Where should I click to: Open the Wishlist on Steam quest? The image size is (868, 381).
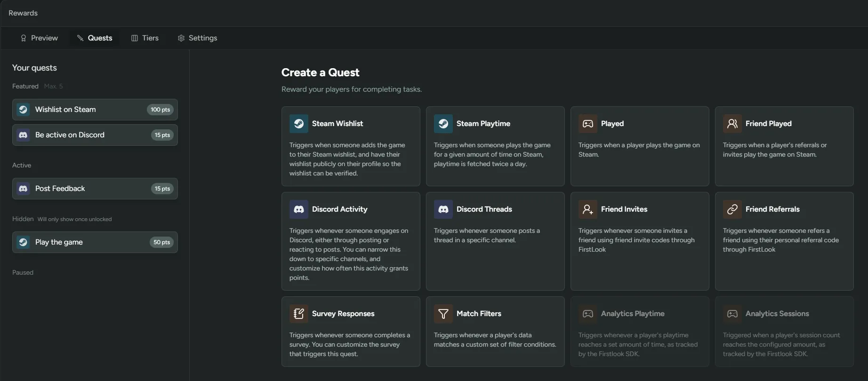tap(95, 110)
